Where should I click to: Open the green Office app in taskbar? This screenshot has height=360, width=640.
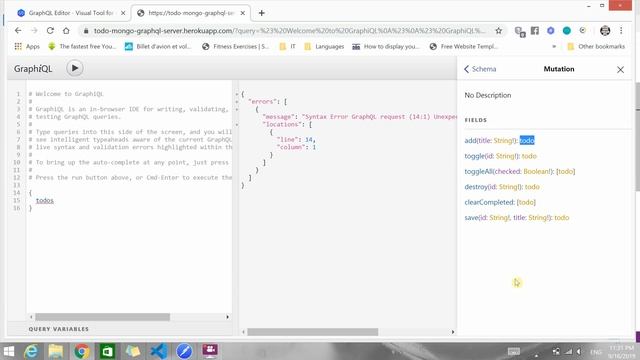(x=107, y=351)
